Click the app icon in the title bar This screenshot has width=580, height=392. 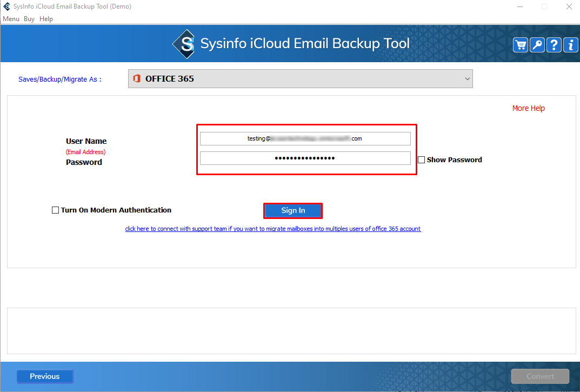point(6,6)
